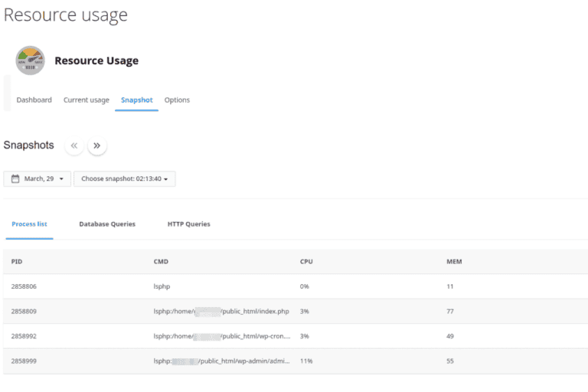Viewport: 588px width, 392px height.
Task: Click the CMD column header
Action: coord(161,262)
